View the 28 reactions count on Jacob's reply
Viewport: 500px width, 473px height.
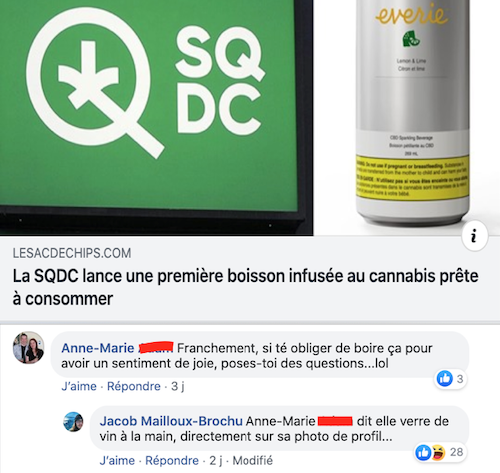pyautogui.click(x=456, y=452)
